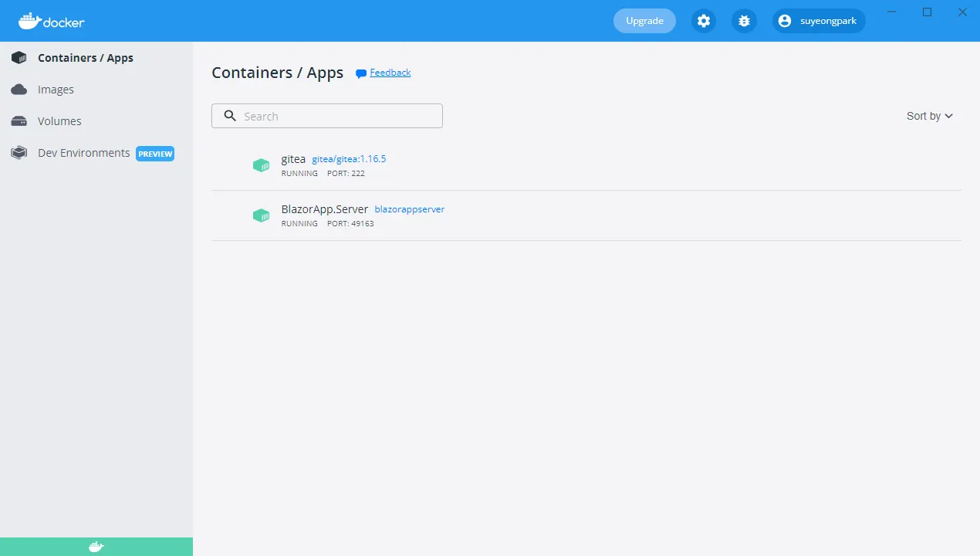The height and width of the screenshot is (556, 980).
Task: Click the BlazorApp.Server container icon
Action: (x=262, y=215)
